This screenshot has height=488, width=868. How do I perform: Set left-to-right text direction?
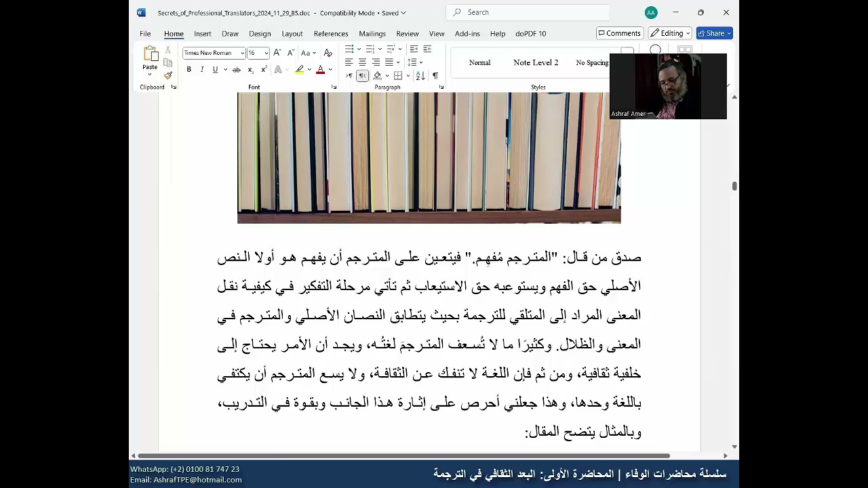[x=349, y=76]
